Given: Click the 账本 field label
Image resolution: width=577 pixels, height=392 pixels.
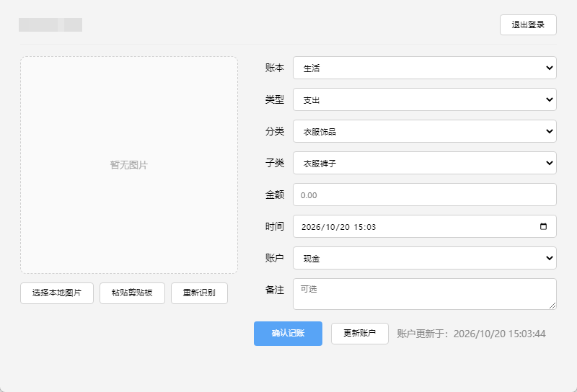Looking at the screenshot, I should click(x=275, y=68).
